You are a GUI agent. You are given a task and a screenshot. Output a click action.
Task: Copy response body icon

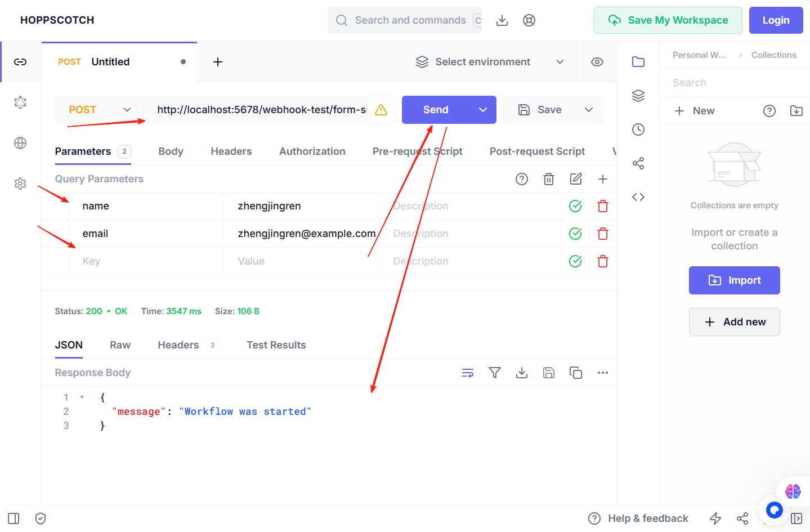click(x=576, y=373)
